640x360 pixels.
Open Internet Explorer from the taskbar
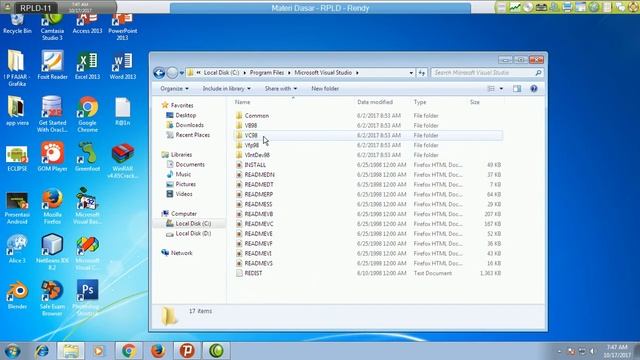[x=42, y=351]
